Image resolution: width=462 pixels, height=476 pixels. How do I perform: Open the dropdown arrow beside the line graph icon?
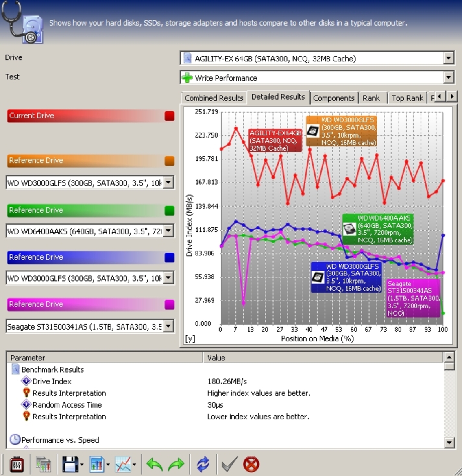(x=134, y=465)
